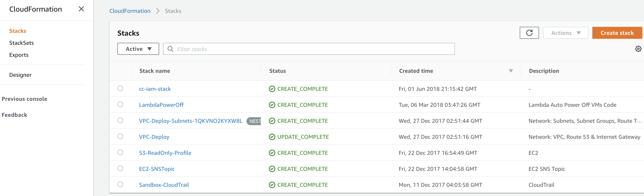
Task: Open the table preferences gear icon
Action: click(x=638, y=49)
